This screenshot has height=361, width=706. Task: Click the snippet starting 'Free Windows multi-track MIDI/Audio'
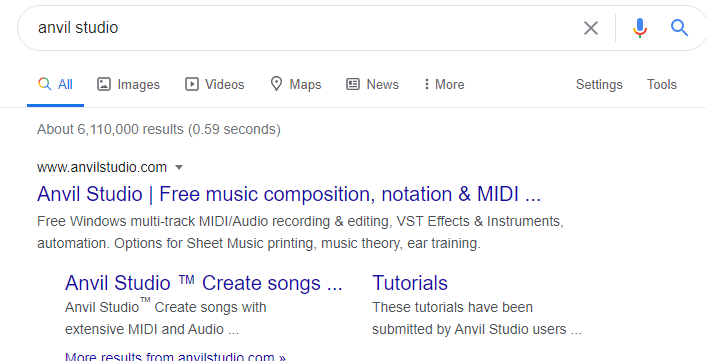click(x=300, y=232)
